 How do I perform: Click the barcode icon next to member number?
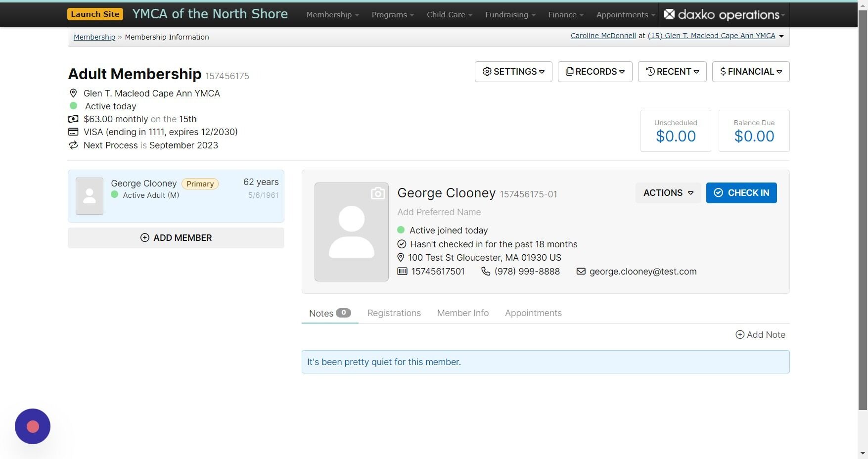[x=402, y=271]
